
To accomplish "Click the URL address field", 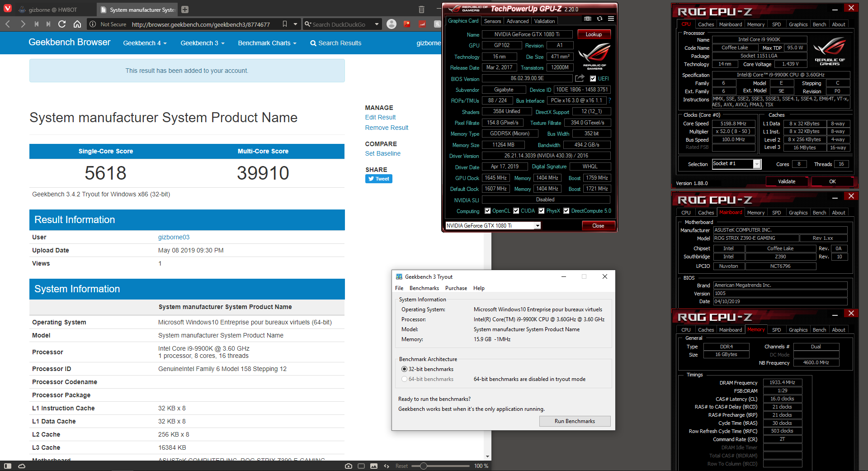I will (x=201, y=24).
